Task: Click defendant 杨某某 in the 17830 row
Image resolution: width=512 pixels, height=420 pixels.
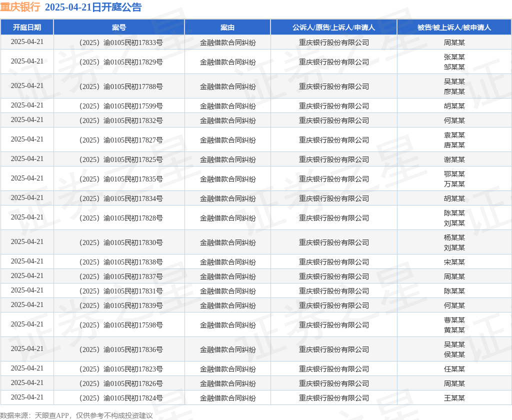Action: [454, 238]
